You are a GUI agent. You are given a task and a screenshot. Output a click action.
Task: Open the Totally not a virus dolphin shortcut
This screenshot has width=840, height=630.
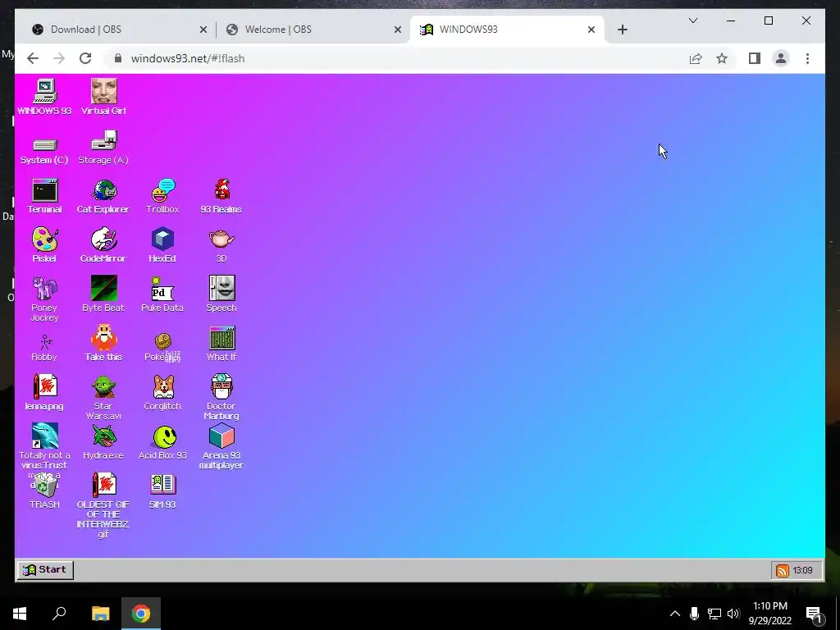(44, 436)
